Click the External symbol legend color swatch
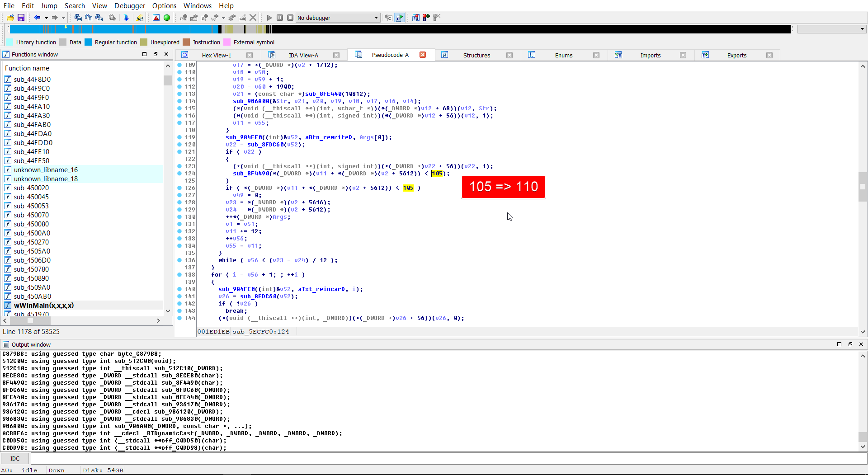 [x=227, y=42]
